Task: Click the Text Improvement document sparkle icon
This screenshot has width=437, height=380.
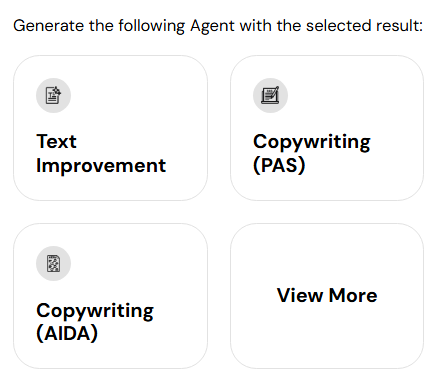Action: [x=53, y=95]
